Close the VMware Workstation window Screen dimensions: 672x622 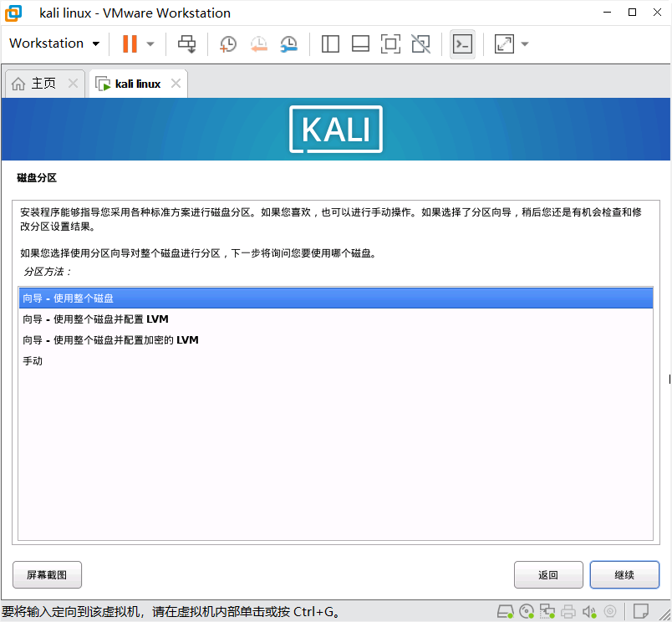click(x=657, y=13)
